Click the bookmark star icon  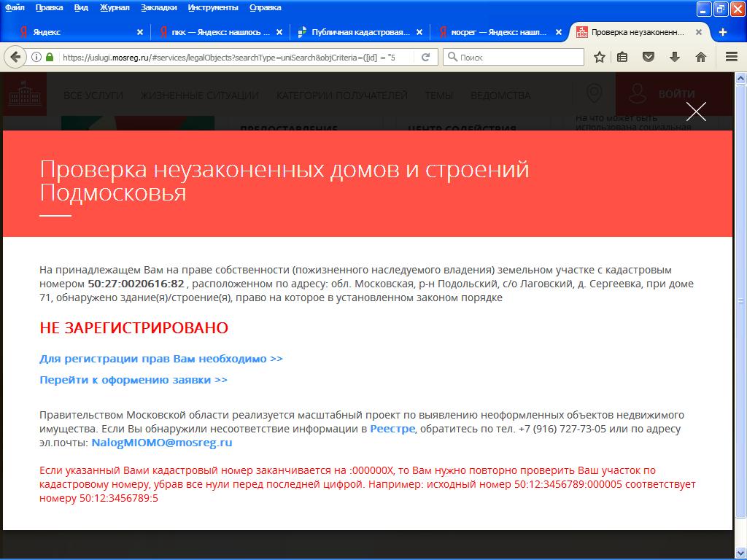(x=600, y=57)
